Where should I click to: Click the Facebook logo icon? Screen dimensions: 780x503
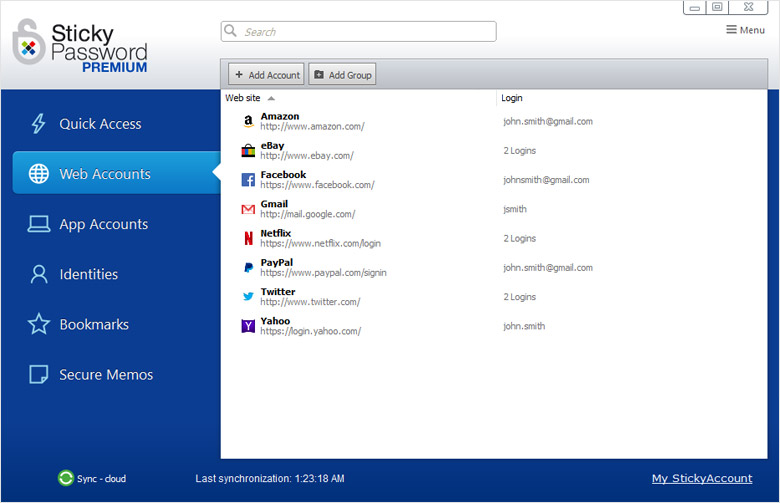(x=248, y=180)
